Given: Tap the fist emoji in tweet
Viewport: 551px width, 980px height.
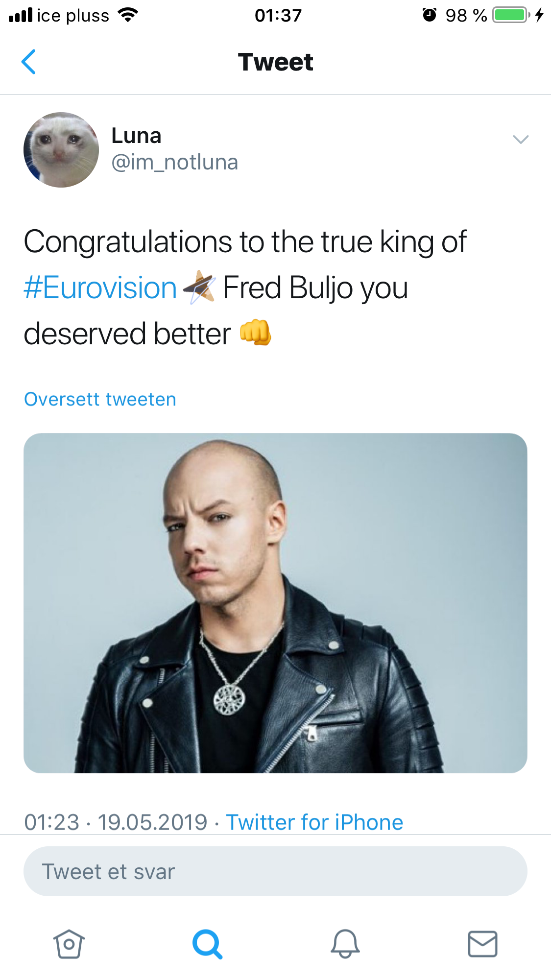Looking at the screenshot, I should [x=255, y=333].
